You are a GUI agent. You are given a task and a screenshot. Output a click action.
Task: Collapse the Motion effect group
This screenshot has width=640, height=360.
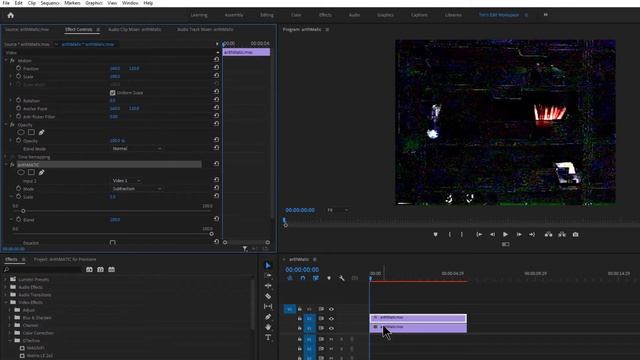coord(6,60)
